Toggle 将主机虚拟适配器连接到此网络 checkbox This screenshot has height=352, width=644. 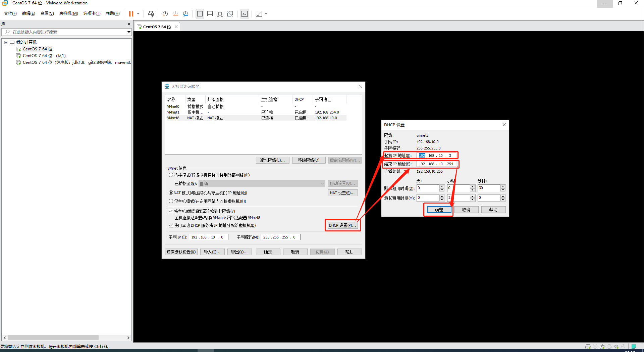(x=171, y=211)
